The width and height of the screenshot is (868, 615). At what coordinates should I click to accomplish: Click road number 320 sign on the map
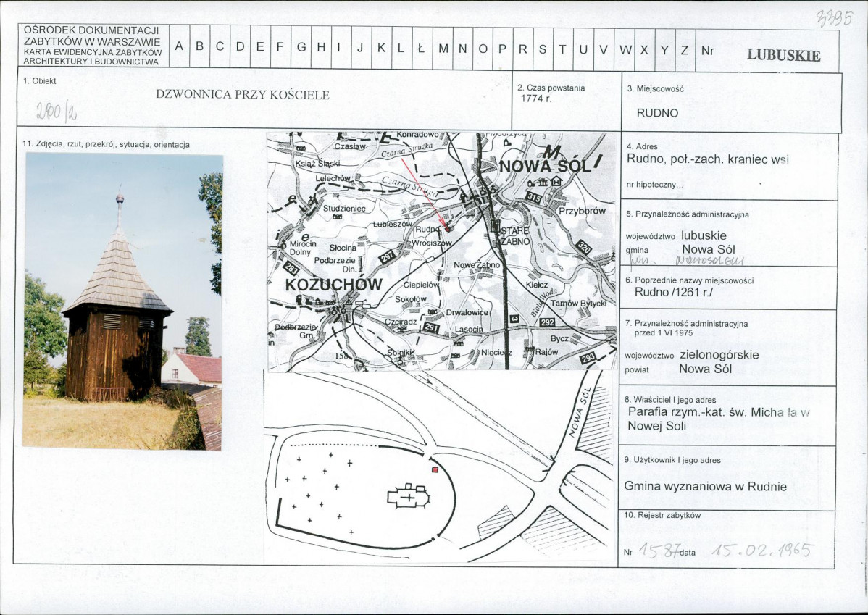coord(583,248)
